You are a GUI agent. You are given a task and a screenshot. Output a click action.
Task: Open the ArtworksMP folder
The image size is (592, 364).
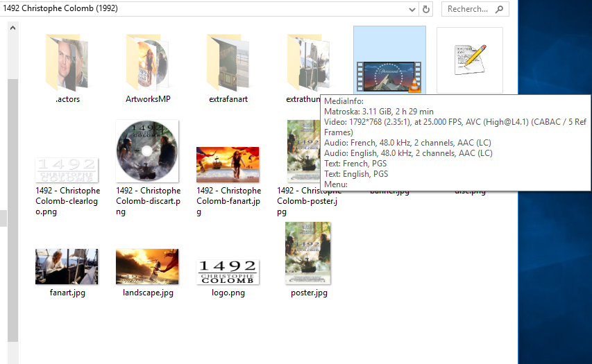pyautogui.click(x=148, y=62)
